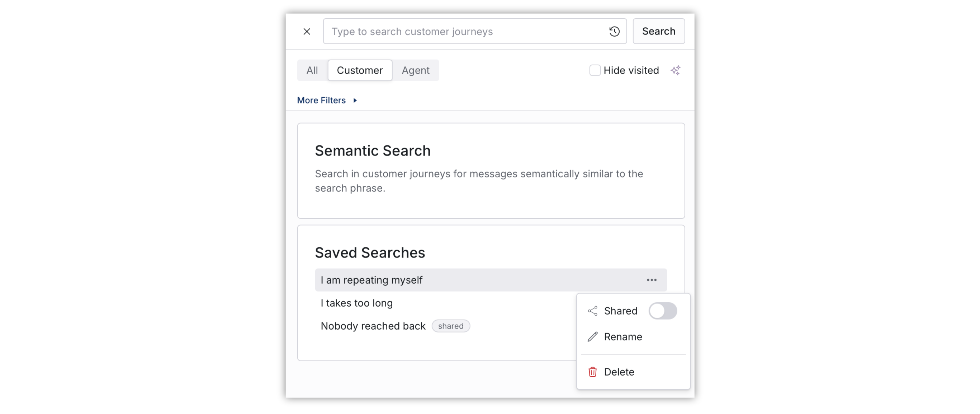Image resolution: width=980 pixels, height=414 pixels.
Task: Open the three-dot menu for repeating myself
Action: (651, 280)
